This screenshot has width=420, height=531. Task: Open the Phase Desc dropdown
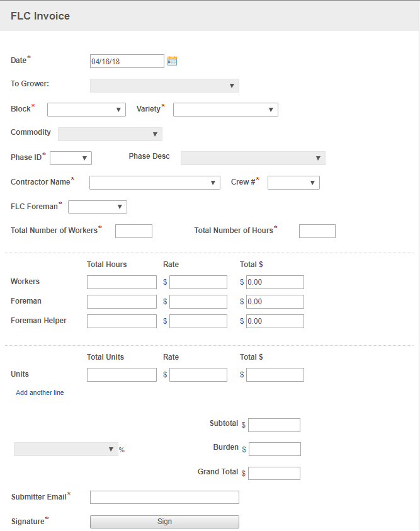pos(253,158)
